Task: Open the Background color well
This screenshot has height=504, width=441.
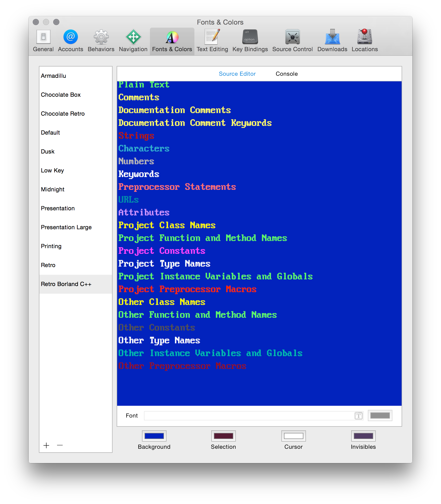Action: point(154,436)
